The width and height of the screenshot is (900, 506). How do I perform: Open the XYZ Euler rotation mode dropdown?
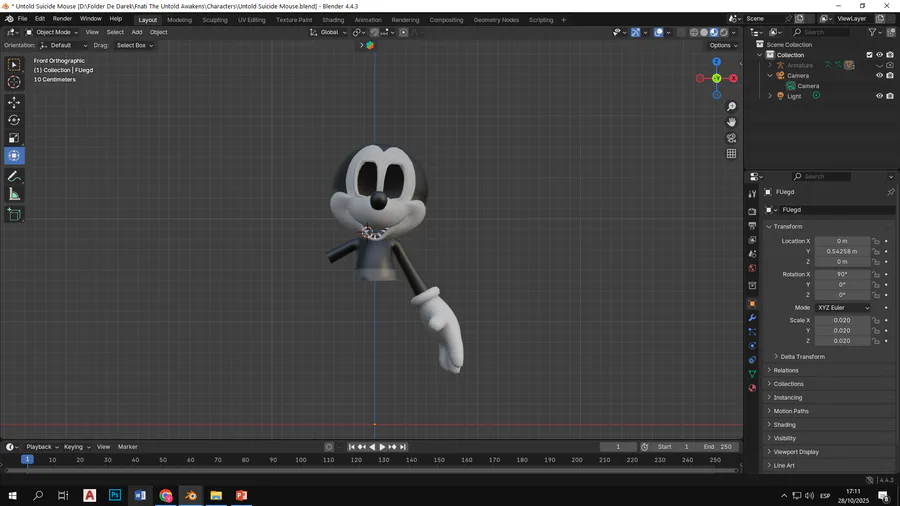843,308
